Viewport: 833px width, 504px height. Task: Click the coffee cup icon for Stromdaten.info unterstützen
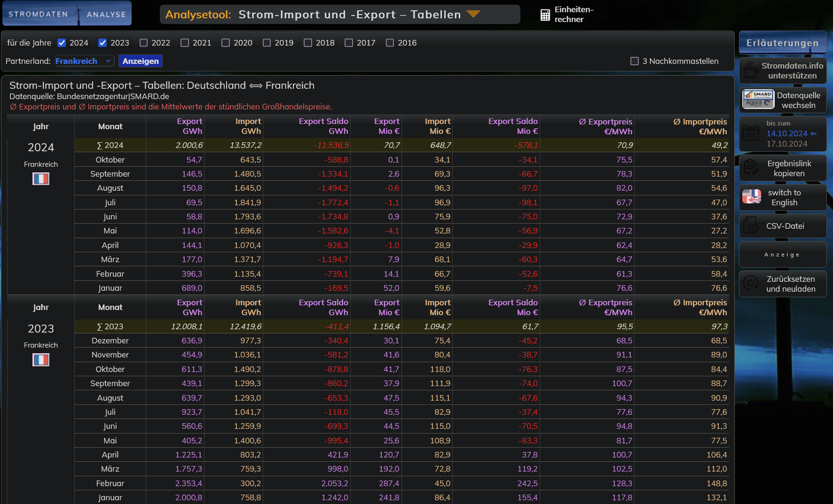(x=751, y=70)
